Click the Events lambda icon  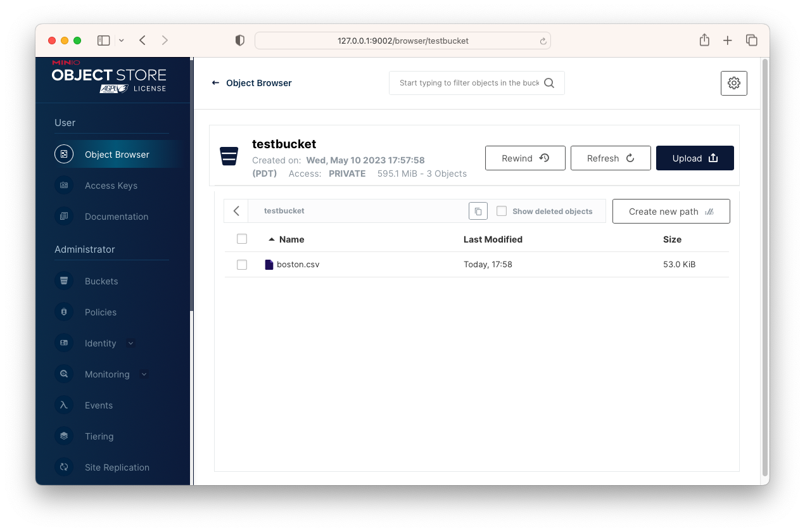[x=64, y=405]
